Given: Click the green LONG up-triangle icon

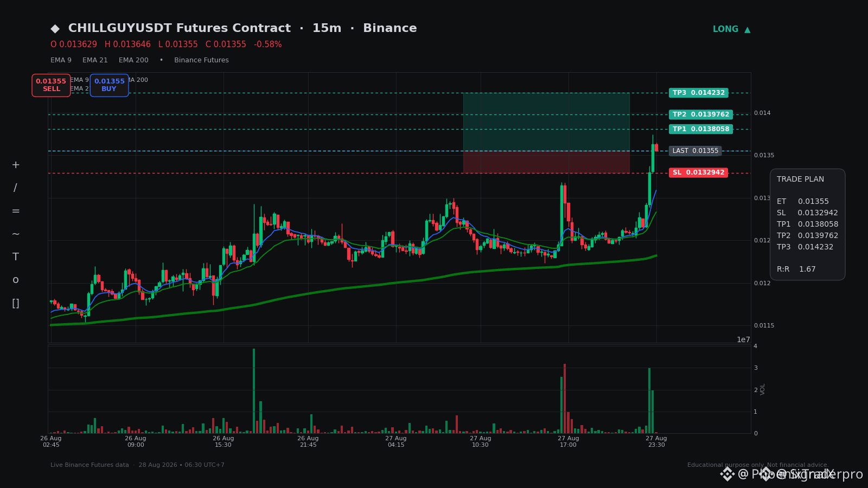Looking at the screenshot, I should pos(747,29).
